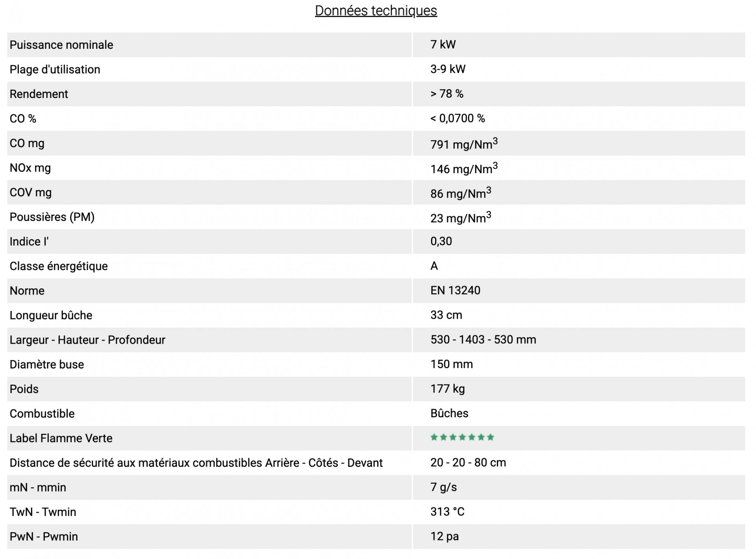This screenshot has width=756, height=559.
Task: Click the 177 kg weight value
Action: coord(448,389)
